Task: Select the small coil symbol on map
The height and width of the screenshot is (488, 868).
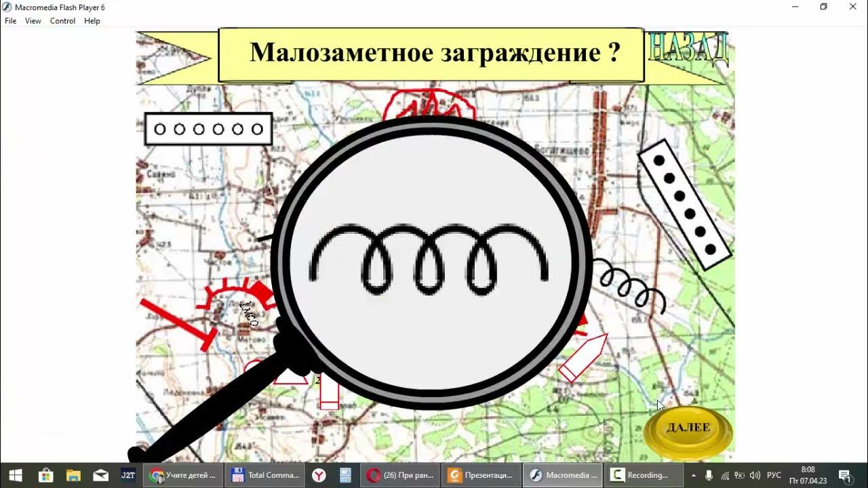Action: [x=631, y=287]
